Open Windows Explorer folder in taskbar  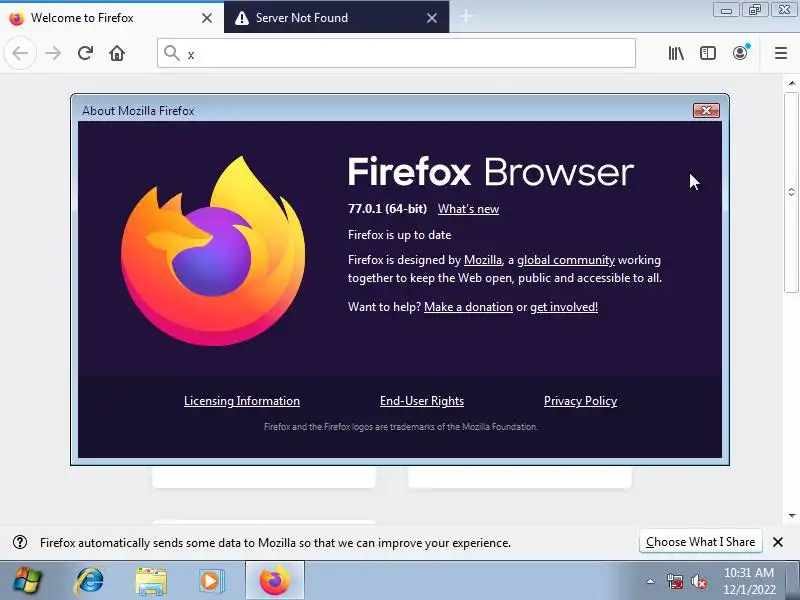tap(151, 581)
